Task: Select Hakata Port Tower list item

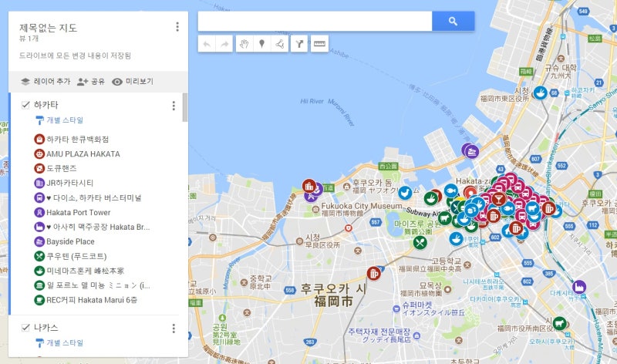Action: click(79, 213)
